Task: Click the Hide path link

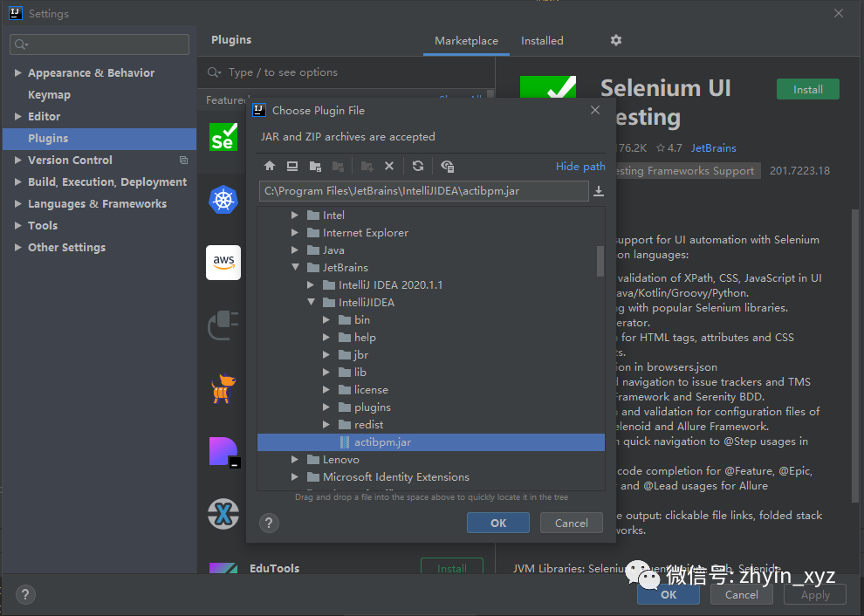Action: coord(580,167)
